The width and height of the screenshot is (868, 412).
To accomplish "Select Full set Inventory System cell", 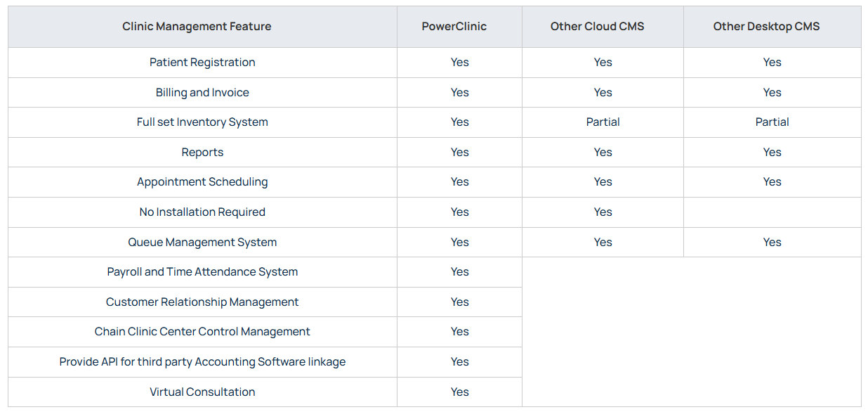I will (202, 122).
